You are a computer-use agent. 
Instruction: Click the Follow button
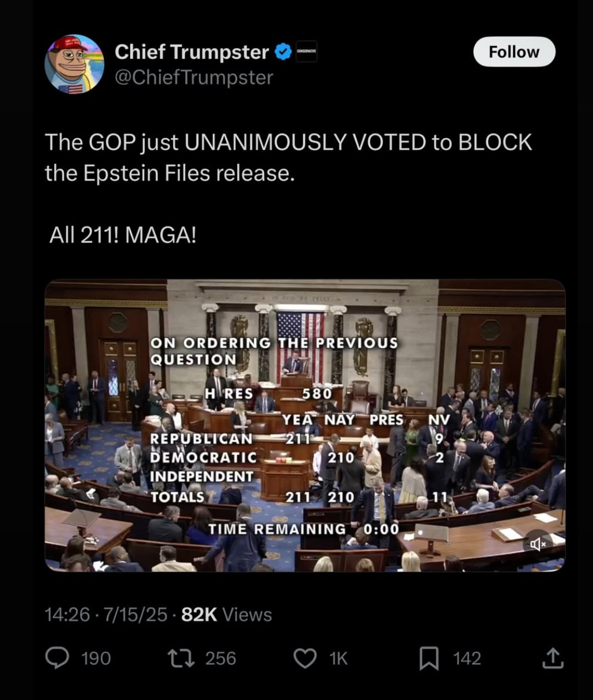coord(514,52)
